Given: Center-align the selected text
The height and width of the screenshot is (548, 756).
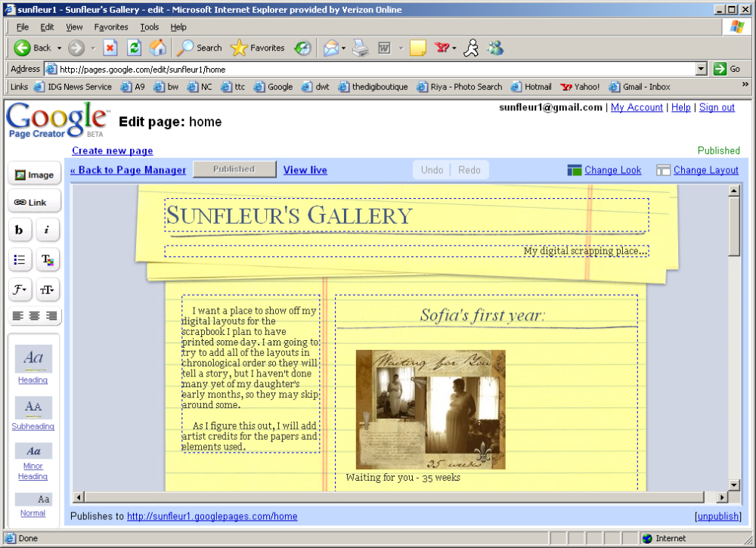Looking at the screenshot, I should 34,316.
